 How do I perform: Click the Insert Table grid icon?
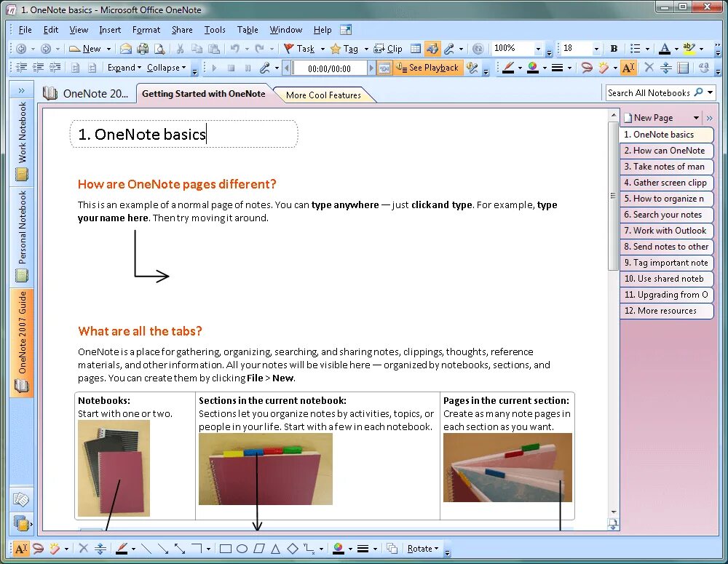click(x=416, y=49)
